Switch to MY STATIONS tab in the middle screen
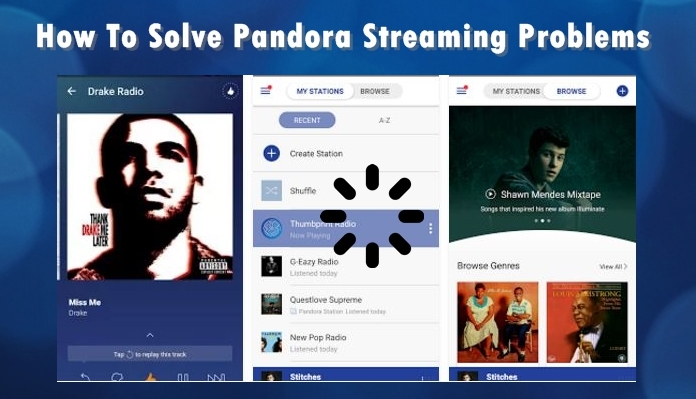Screen dimensions: 696x399 click(x=320, y=91)
